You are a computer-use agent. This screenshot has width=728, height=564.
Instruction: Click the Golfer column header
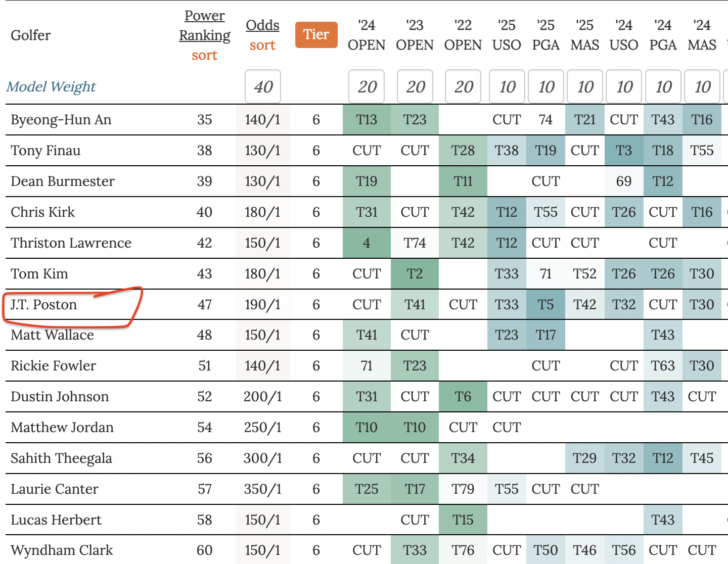point(31,35)
